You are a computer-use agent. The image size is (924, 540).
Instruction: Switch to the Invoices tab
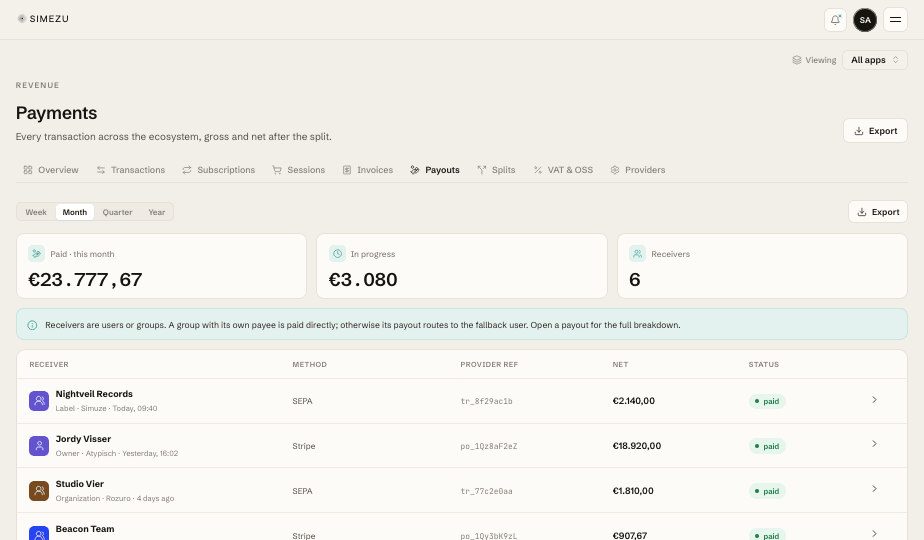(368, 170)
